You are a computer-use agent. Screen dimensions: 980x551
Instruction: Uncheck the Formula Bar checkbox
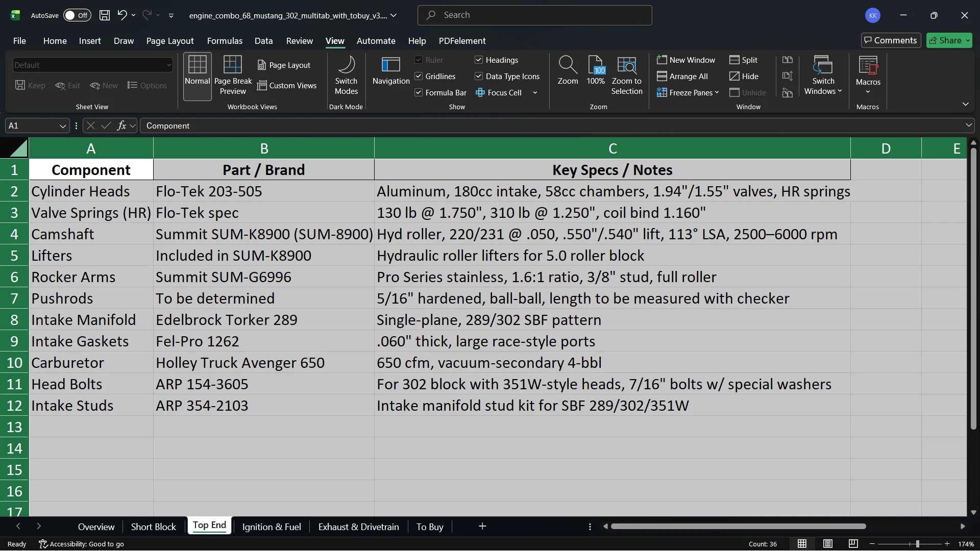pos(419,93)
